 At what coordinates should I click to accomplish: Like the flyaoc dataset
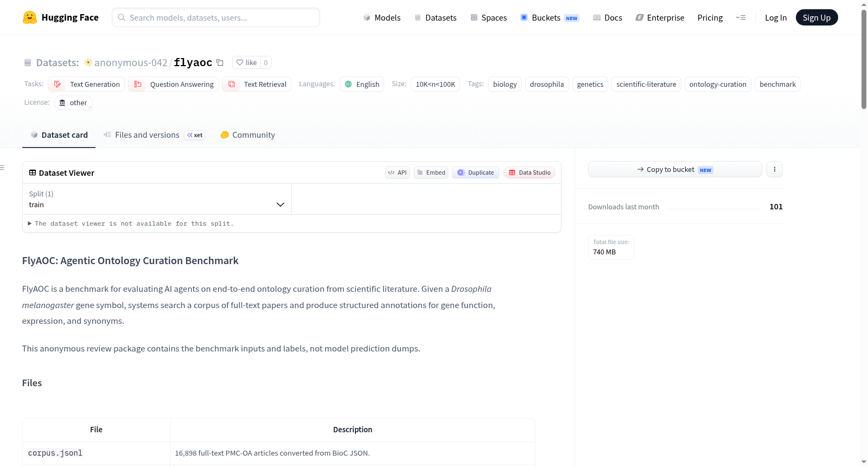[x=246, y=62]
